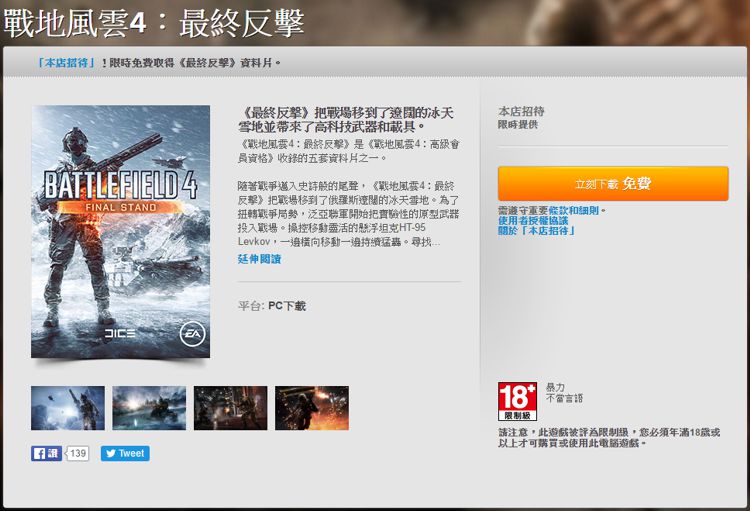Click the Facebook like count 139
Screen dimensions: 750x511
click(77, 454)
